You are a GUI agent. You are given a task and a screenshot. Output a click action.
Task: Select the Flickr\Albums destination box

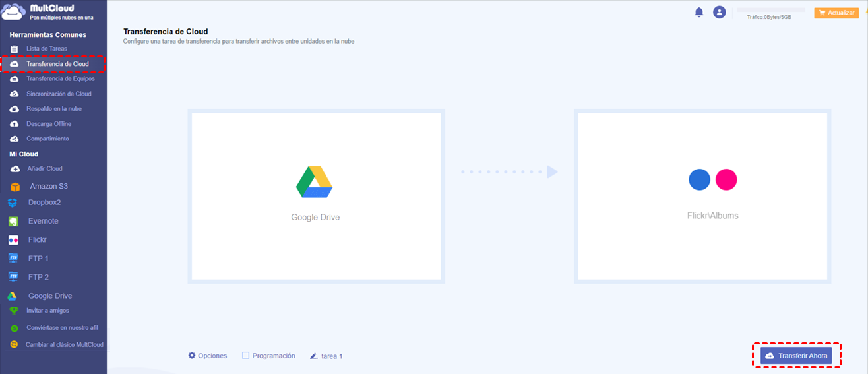tap(702, 196)
